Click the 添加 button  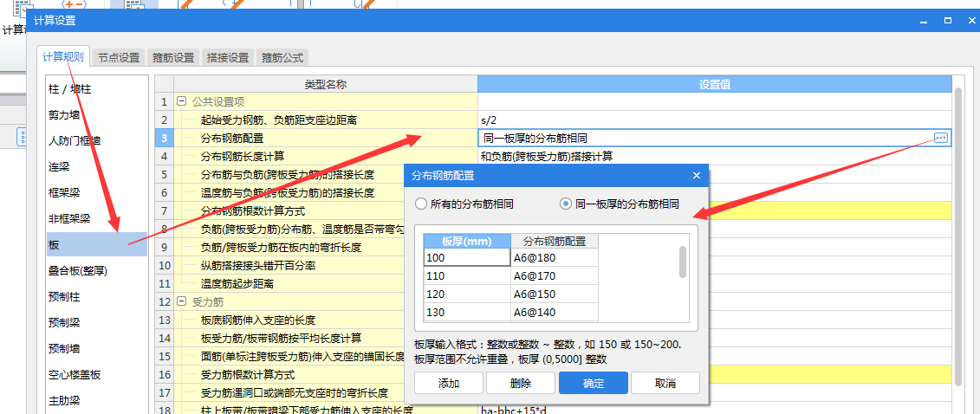[x=449, y=384]
